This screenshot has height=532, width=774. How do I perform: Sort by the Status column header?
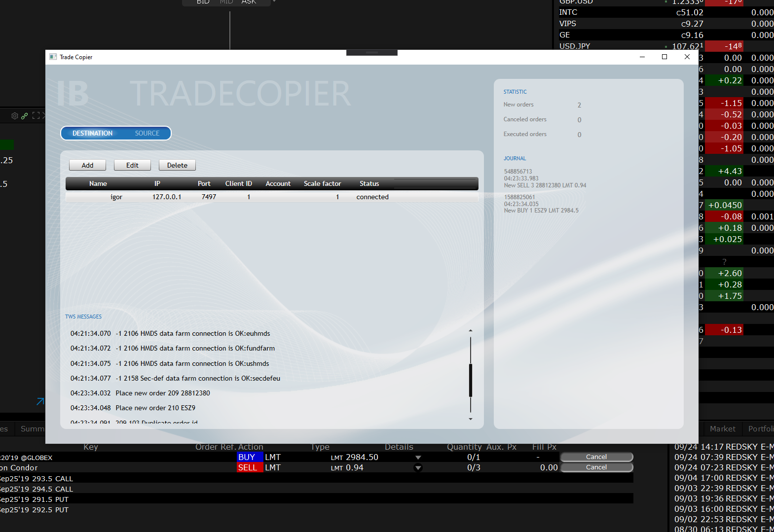[x=369, y=183]
